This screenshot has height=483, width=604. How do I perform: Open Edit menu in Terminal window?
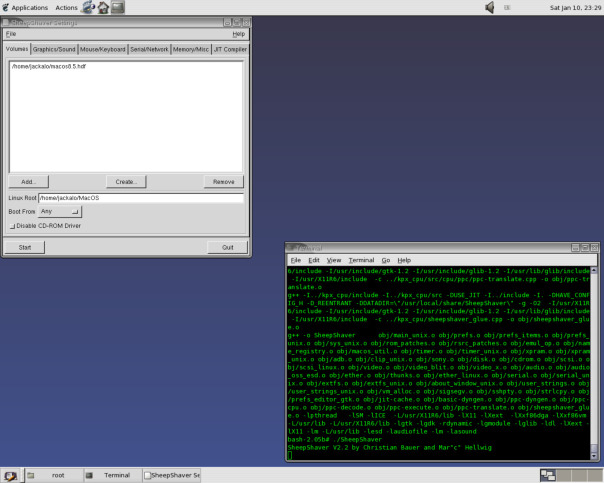[x=314, y=260]
